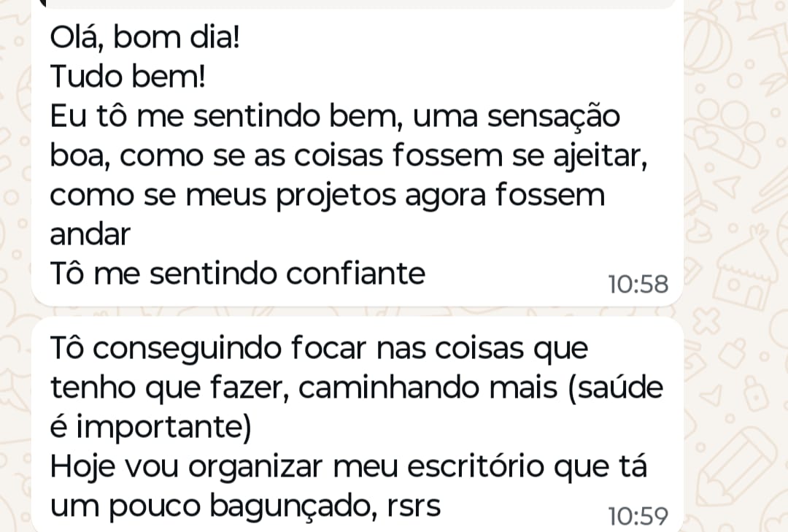Click the "Olá, bom dia!" greeting line
788x532 pixels.
point(144,36)
